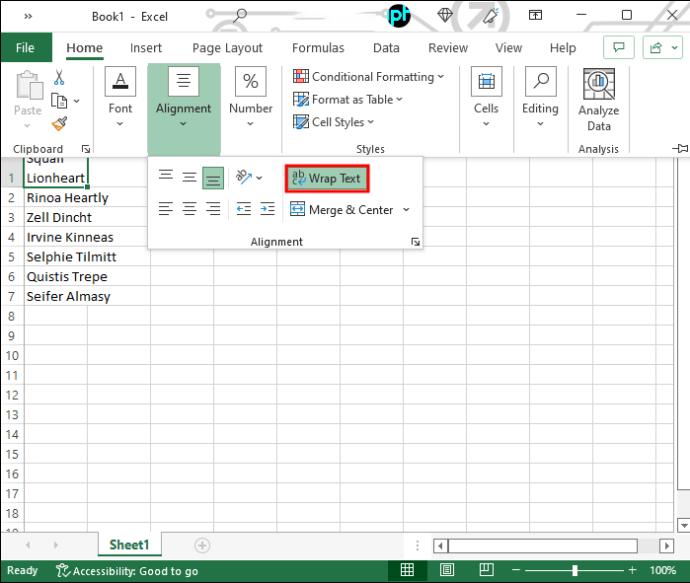Click the vertical scrollbar down arrow
Viewport: 690px width, 583px height.
683,525
